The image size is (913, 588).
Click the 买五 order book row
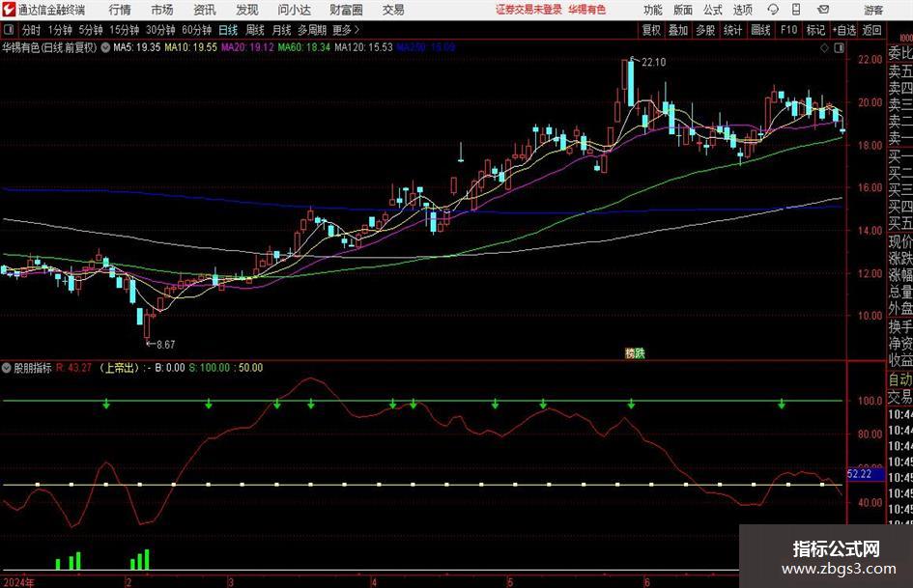coord(900,222)
